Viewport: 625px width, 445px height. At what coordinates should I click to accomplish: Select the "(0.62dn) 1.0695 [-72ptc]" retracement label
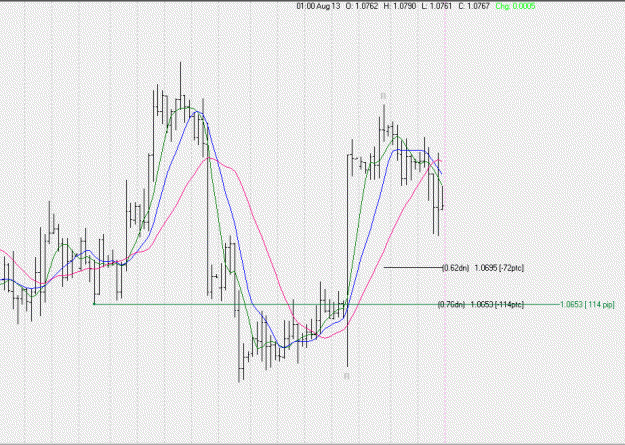click(x=483, y=268)
